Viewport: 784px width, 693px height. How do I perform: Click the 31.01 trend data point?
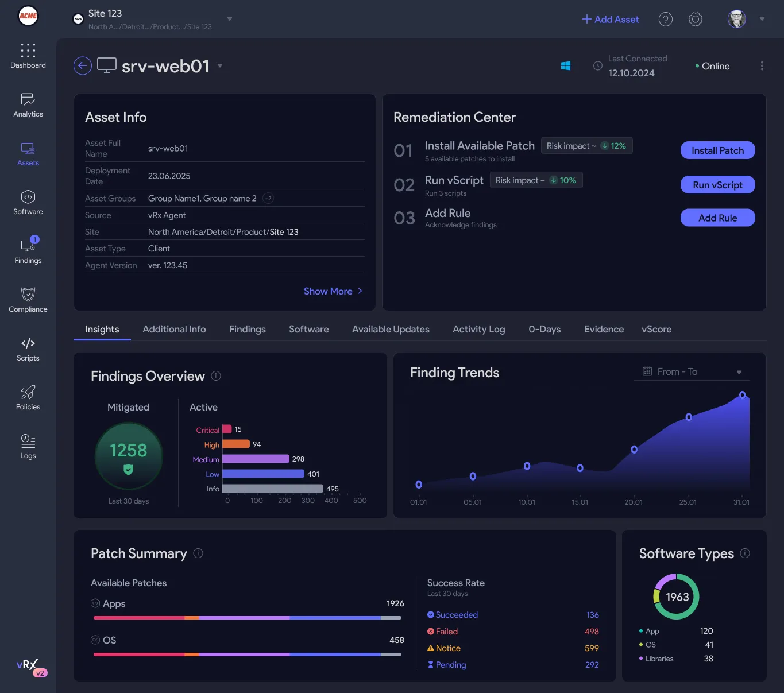(742, 395)
